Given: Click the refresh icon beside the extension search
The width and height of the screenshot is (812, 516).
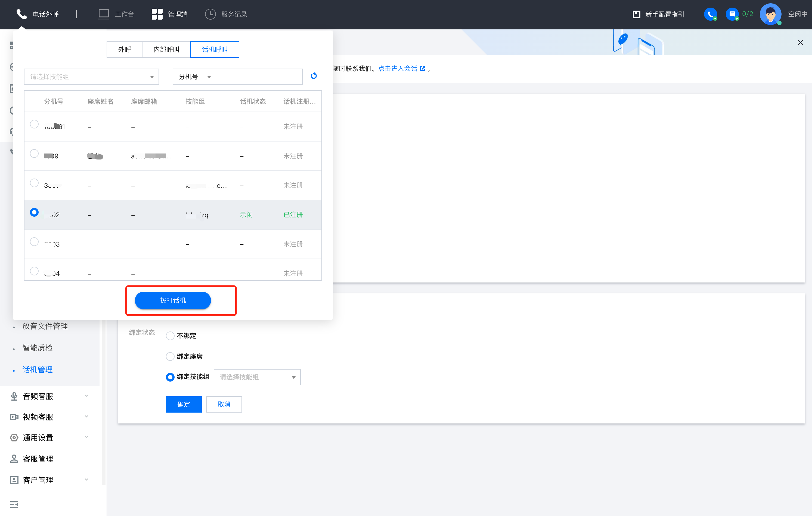Looking at the screenshot, I should [314, 76].
